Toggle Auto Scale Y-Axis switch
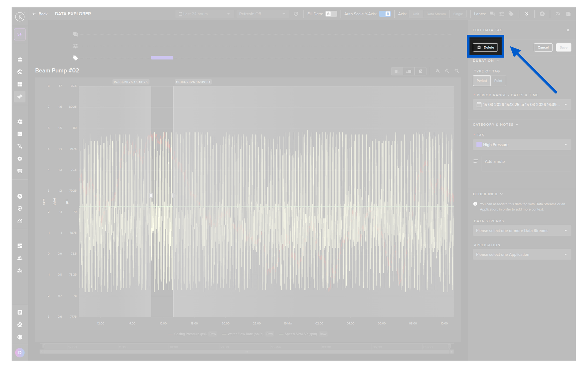 tap(385, 14)
